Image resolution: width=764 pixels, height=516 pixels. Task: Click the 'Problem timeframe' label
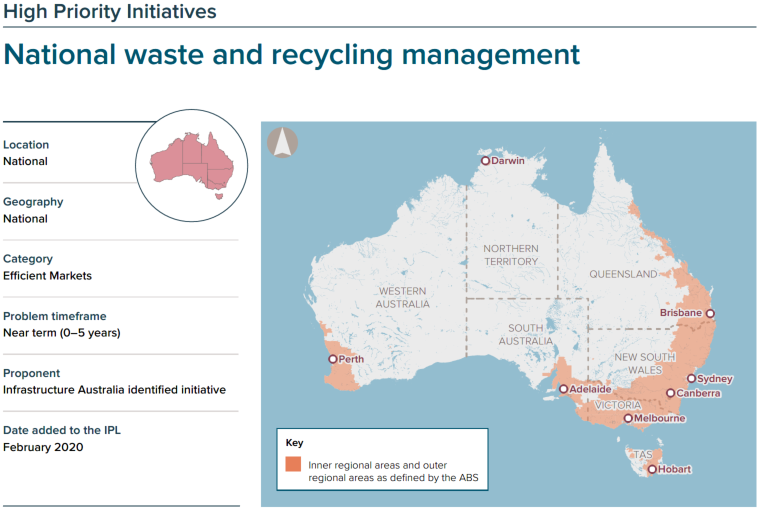[x=55, y=316]
